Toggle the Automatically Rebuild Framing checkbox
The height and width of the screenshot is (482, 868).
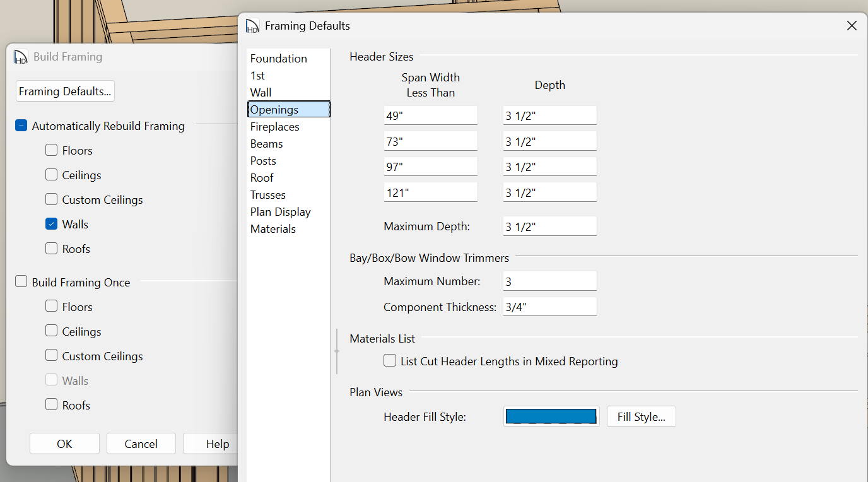[21, 126]
